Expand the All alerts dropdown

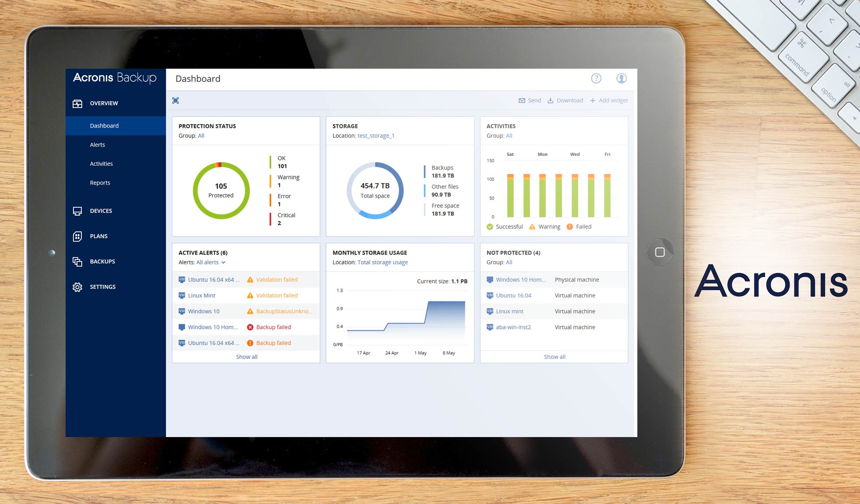tap(210, 262)
